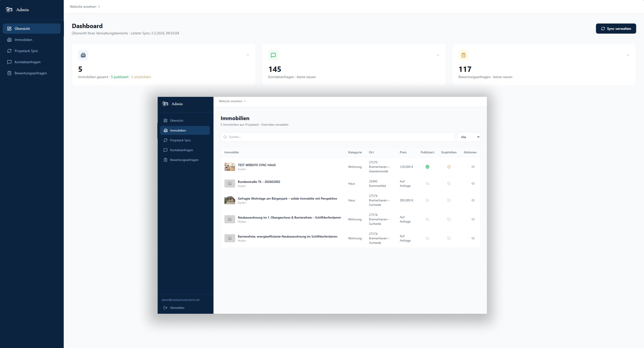Click the search magnifier icon in Immobilien

pos(225,137)
